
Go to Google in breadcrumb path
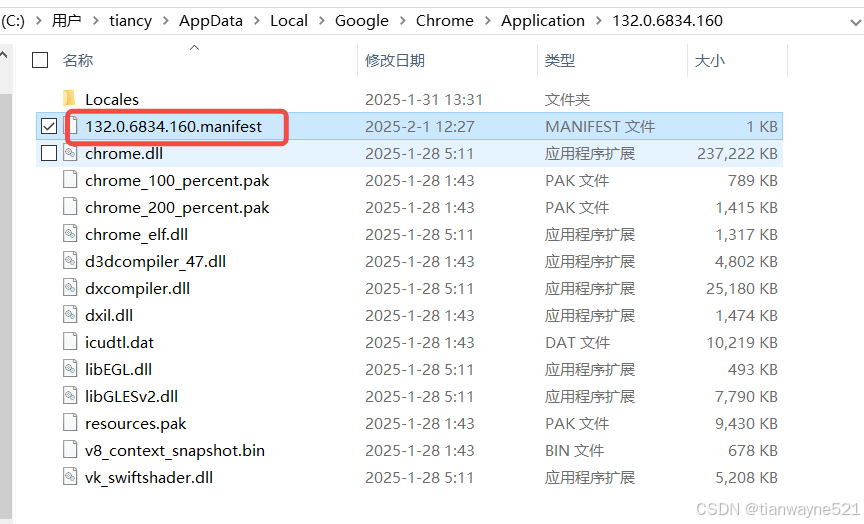(361, 21)
